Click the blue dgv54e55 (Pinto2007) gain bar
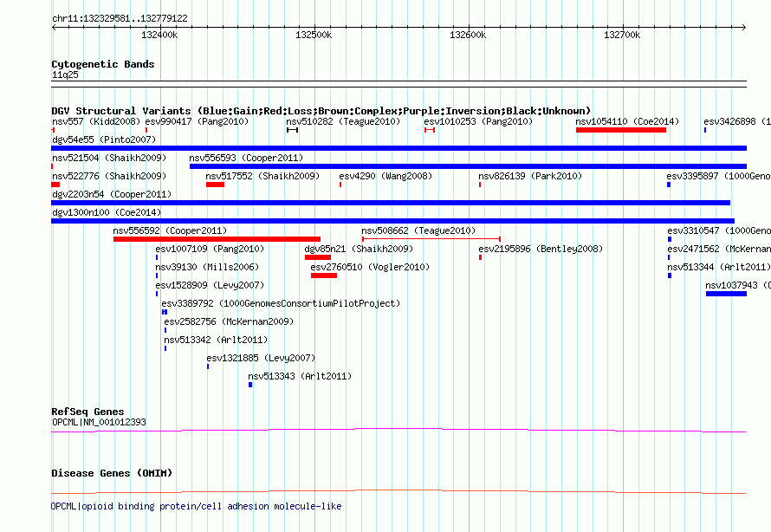Viewport: 771px width, 532px height. [x=398, y=148]
